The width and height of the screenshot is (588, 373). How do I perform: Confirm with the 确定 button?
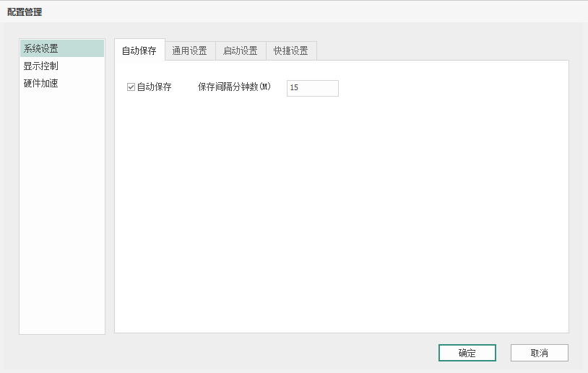(x=467, y=353)
